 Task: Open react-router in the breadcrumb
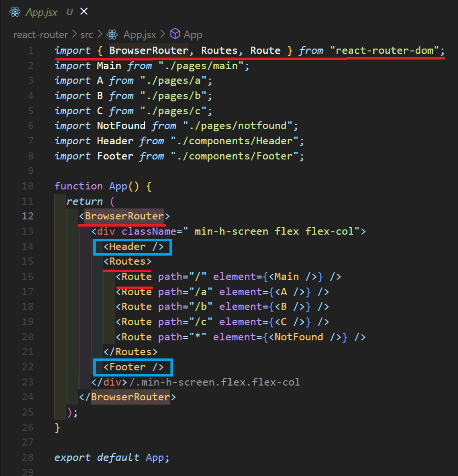(x=40, y=35)
